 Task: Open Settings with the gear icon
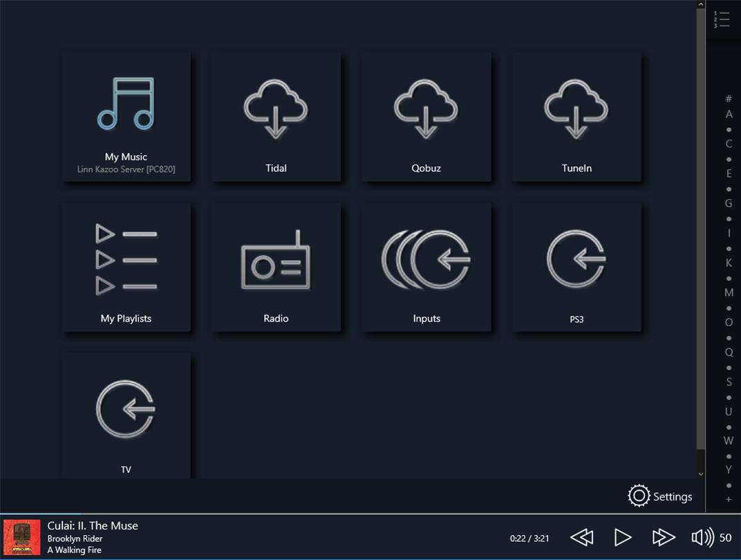point(659,496)
